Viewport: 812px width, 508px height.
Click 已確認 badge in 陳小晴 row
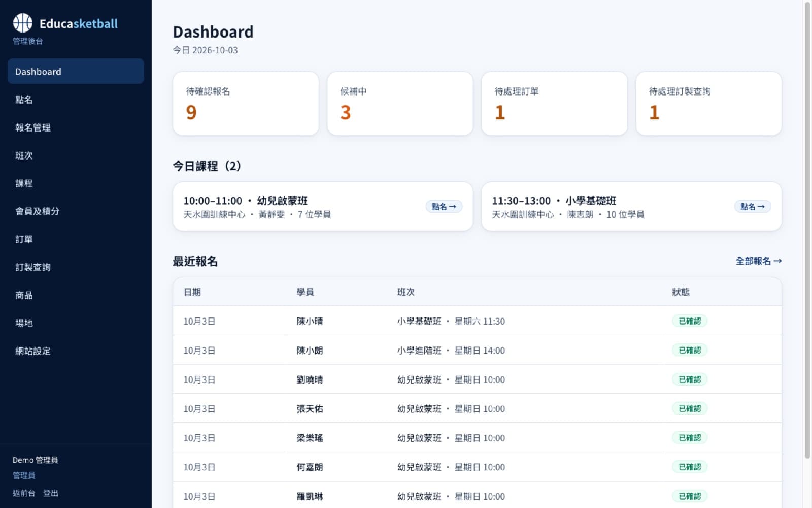(690, 321)
